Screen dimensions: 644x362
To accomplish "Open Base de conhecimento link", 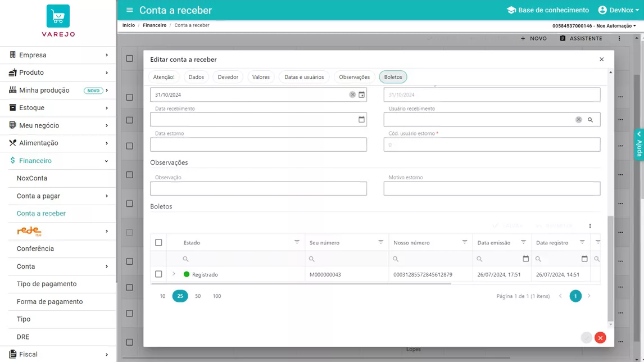I will (547, 10).
